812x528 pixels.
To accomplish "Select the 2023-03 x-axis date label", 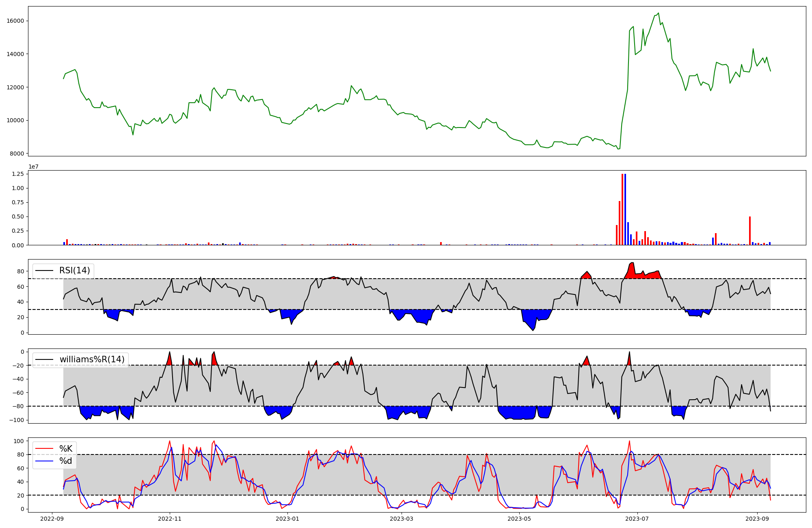I will [402, 519].
